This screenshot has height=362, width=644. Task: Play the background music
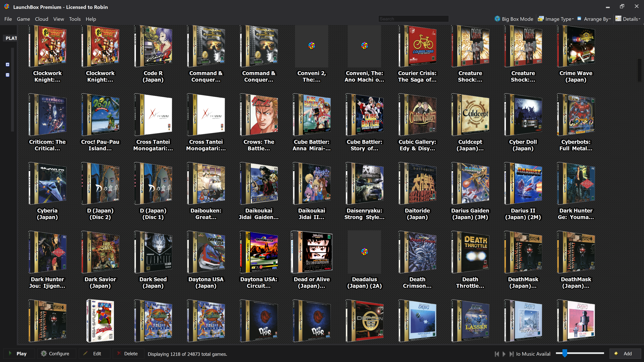pos(504,354)
